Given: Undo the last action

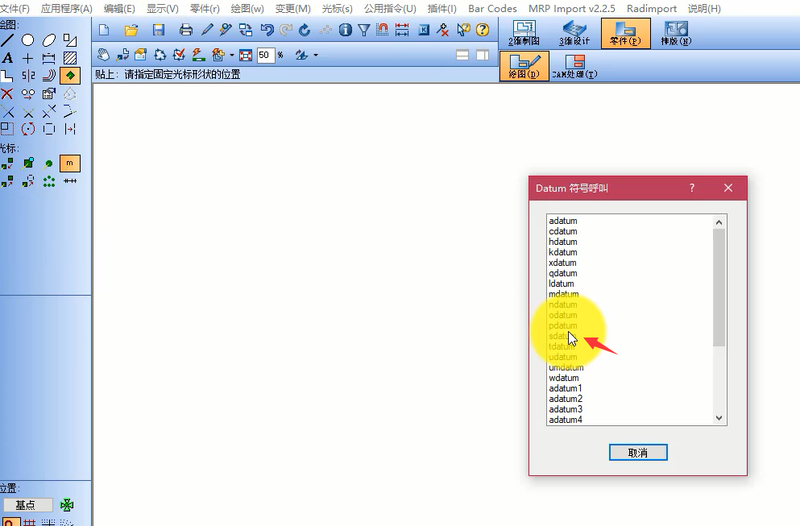Looking at the screenshot, I should 267,30.
